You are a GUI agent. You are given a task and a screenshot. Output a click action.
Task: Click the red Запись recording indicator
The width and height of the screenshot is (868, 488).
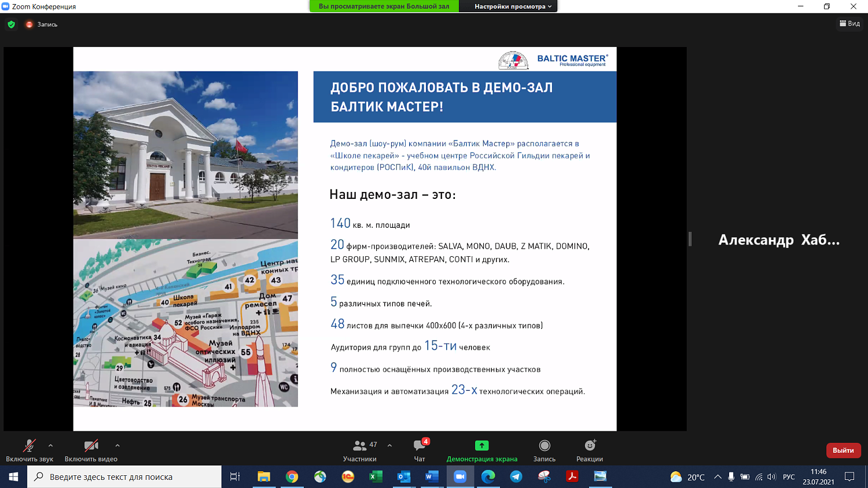41,24
